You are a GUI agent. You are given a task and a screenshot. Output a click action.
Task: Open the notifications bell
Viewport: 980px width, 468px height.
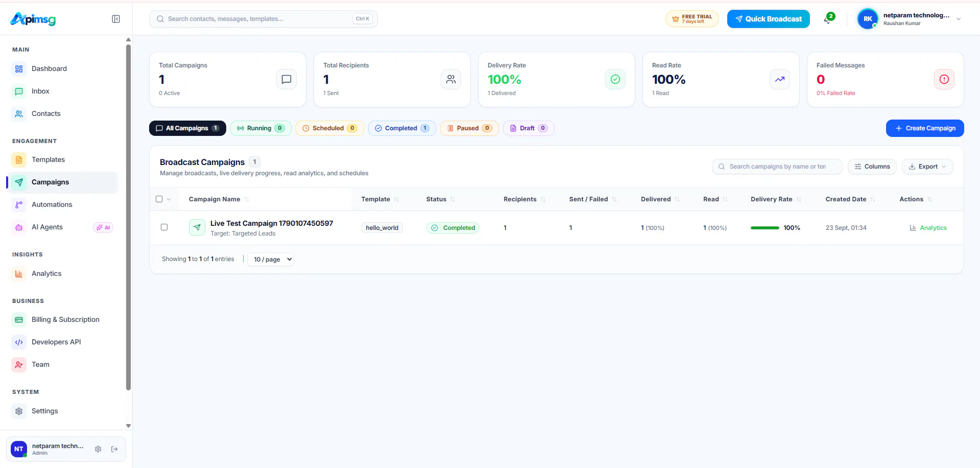[x=828, y=19]
